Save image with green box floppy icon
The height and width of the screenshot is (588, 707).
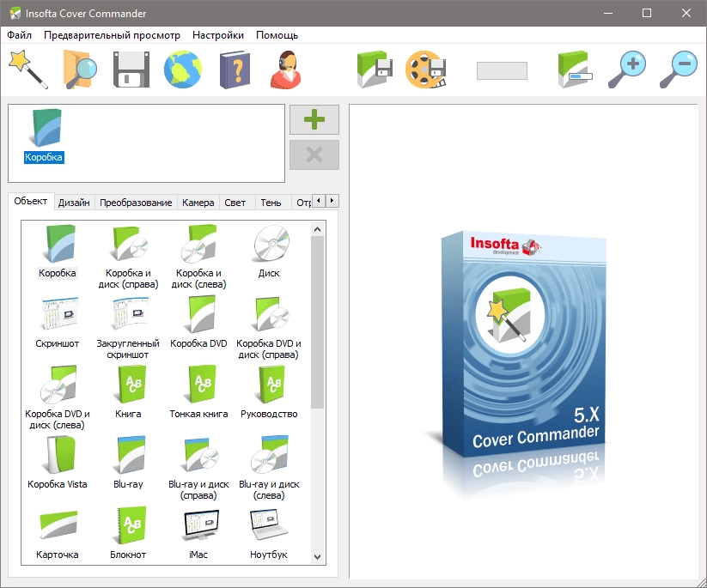coord(375,70)
